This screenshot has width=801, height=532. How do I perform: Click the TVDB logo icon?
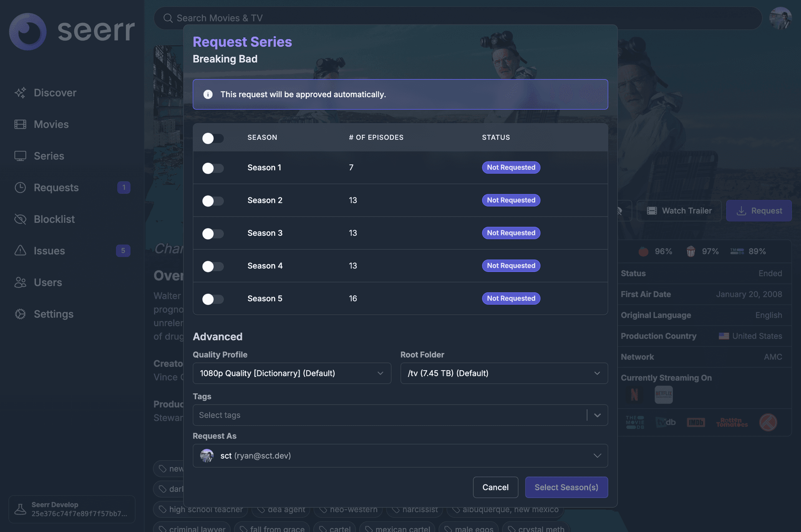[665, 422]
